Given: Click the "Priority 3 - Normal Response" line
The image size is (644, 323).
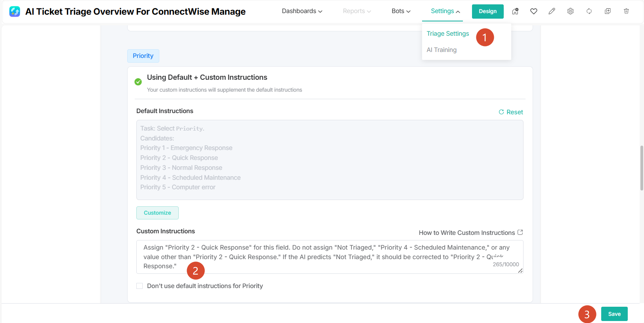Looking at the screenshot, I should 181,168.
